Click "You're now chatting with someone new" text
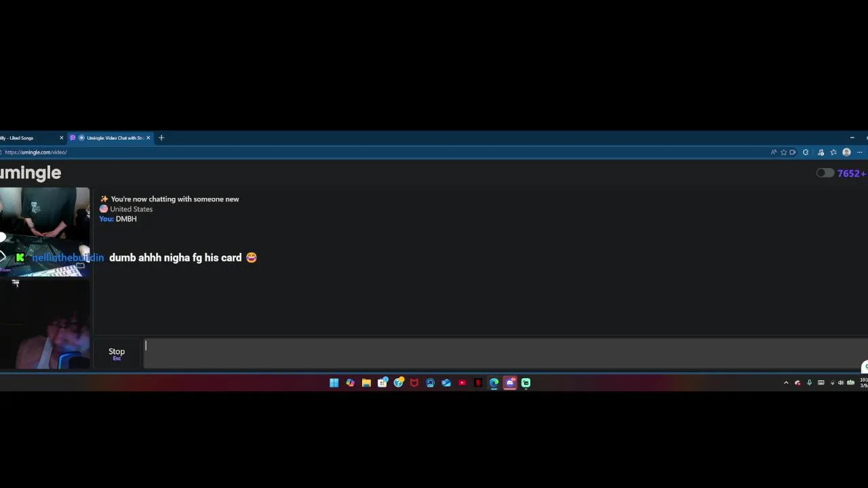This screenshot has height=488, width=868. coord(175,199)
